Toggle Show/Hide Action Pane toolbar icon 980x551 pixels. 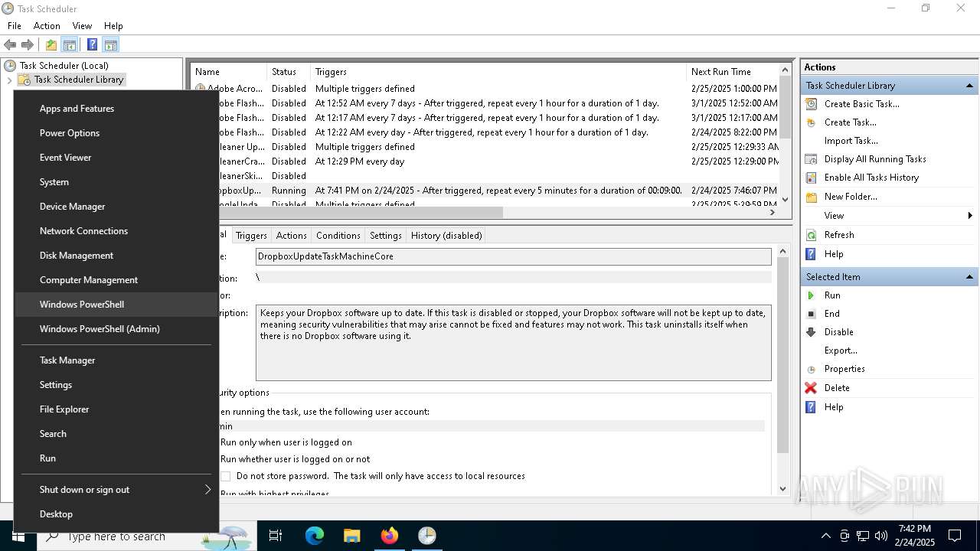111,44
